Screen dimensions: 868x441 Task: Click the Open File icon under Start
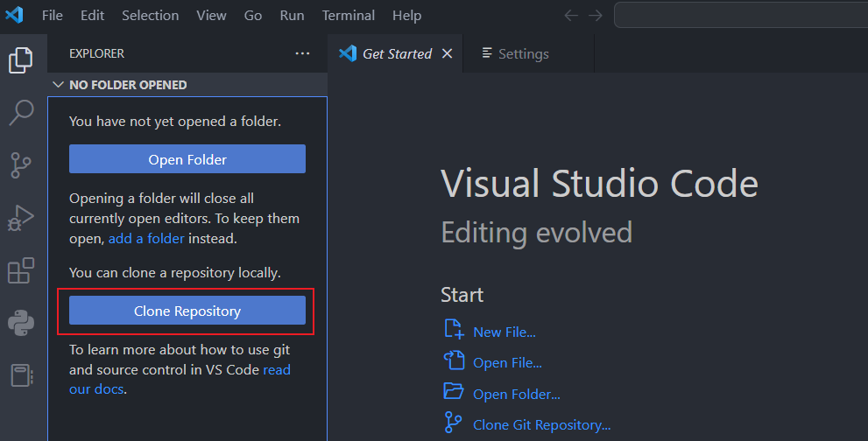454,360
